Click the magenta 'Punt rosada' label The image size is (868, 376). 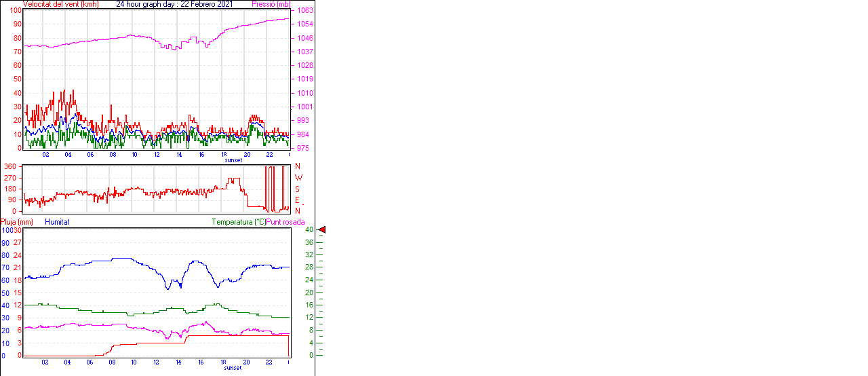tap(285, 222)
